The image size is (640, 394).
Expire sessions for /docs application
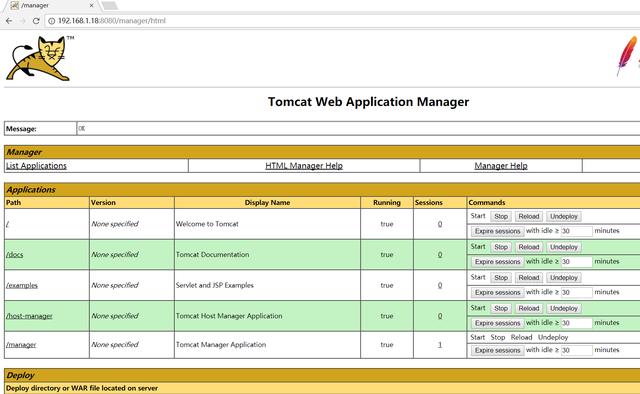[x=498, y=262]
